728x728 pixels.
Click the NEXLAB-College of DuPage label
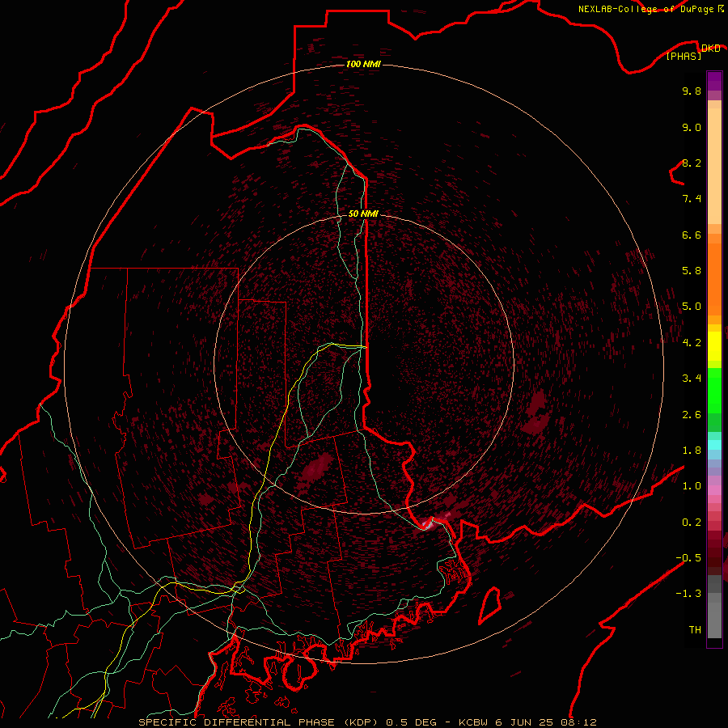tap(645, 9)
